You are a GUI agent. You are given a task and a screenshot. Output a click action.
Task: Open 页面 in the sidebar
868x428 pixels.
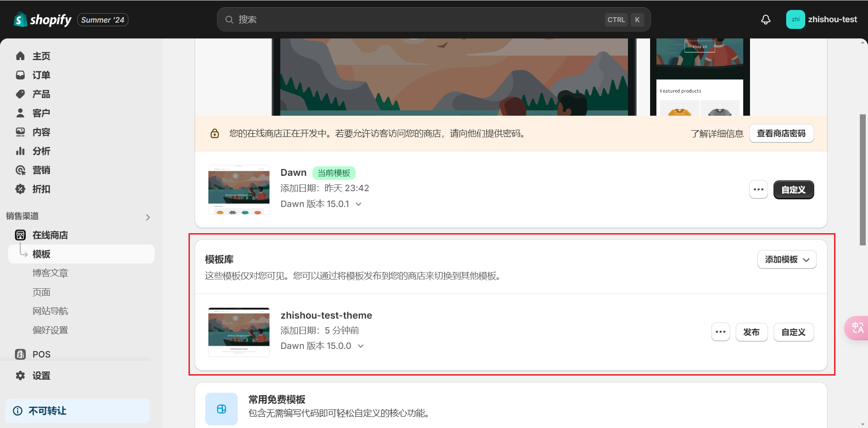click(x=42, y=292)
